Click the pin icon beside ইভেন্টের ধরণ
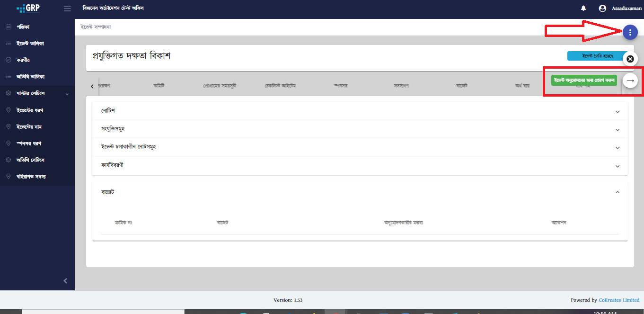Image resolution: width=644 pixels, height=314 pixels. pos(8,110)
